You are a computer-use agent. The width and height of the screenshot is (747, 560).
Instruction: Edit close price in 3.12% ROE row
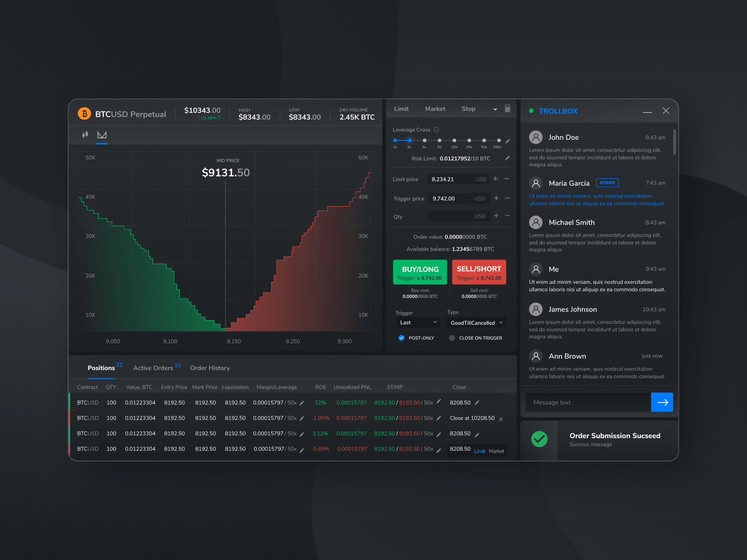[x=477, y=434]
